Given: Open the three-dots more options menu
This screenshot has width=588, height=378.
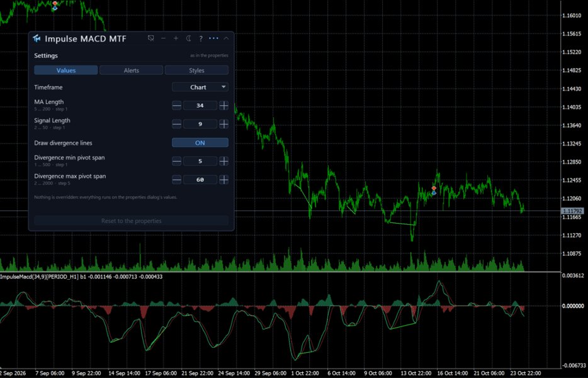Looking at the screenshot, I should tap(213, 38).
